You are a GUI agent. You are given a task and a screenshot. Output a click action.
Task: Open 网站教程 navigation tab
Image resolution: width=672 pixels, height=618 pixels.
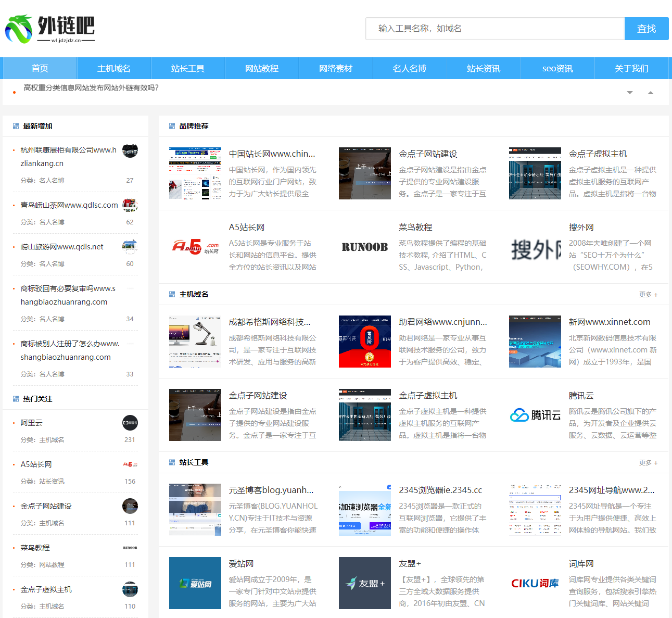click(262, 68)
